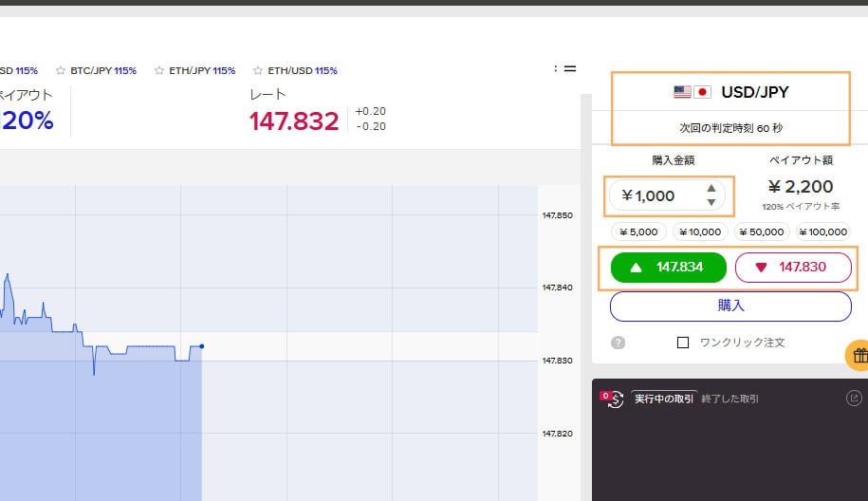The width and height of the screenshot is (868, 501).
Task: Favorite BTC/JPY with its star icon
Action: (x=61, y=70)
